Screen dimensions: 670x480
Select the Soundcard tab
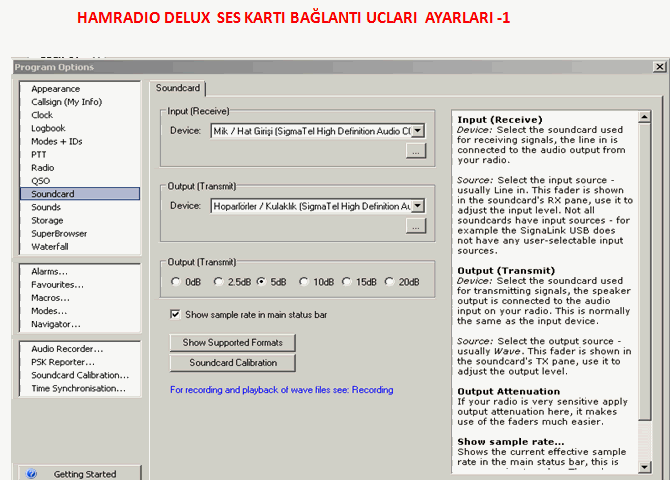click(x=178, y=88)
